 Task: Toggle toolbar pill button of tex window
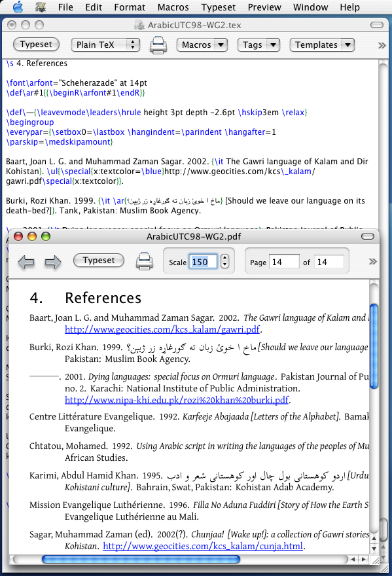tap(377, 25)
